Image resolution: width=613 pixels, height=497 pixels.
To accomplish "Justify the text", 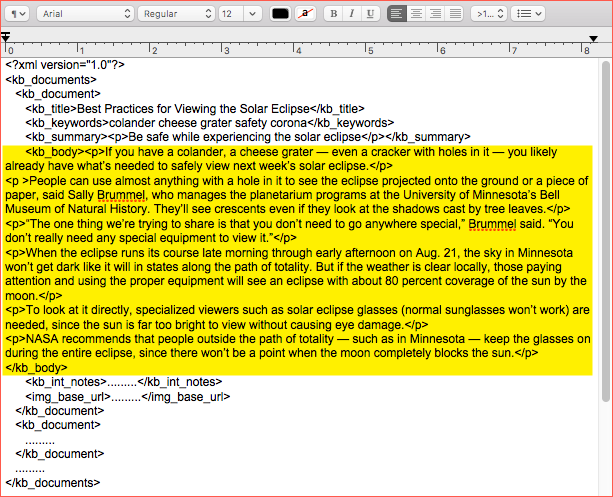I will [x=455, y=14].
